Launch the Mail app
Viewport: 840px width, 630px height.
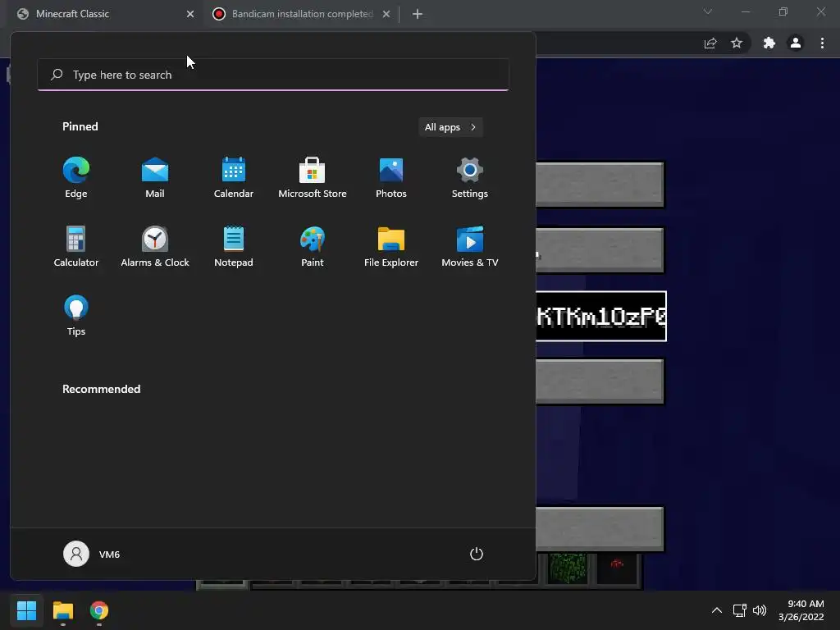point(155,178)
